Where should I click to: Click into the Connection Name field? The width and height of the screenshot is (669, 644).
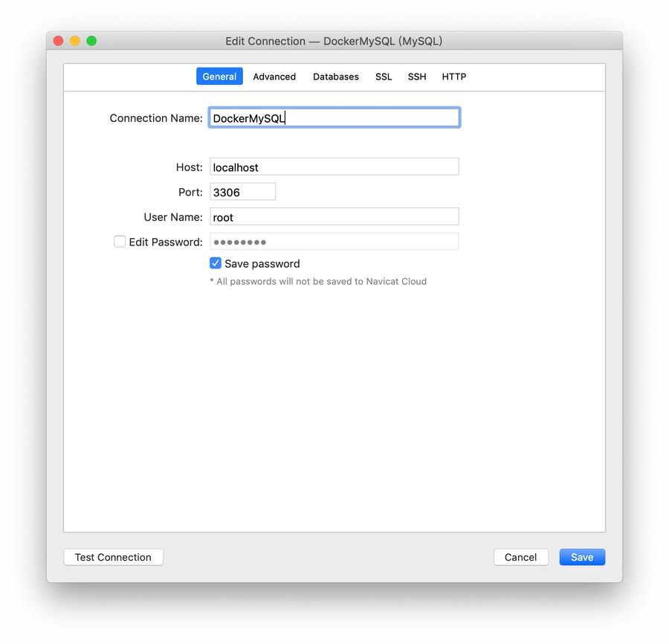pos(334,118)
